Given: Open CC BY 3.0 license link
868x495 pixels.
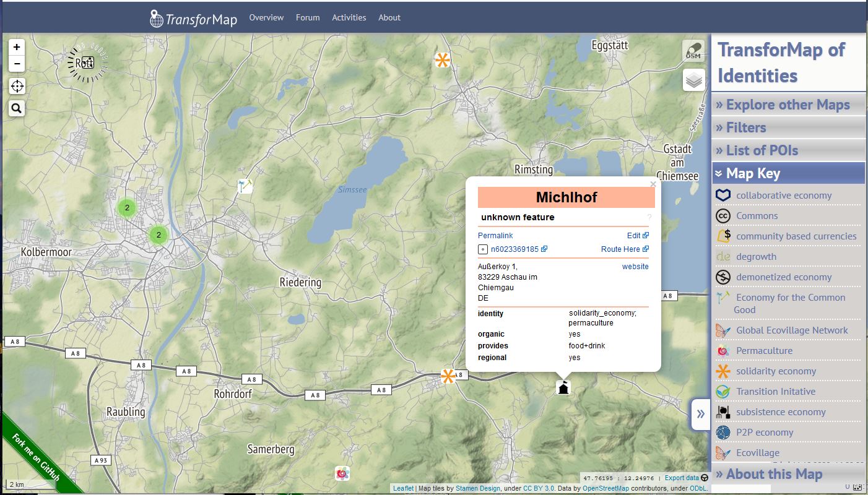Looking at the screenshot, I should [539, 488].
